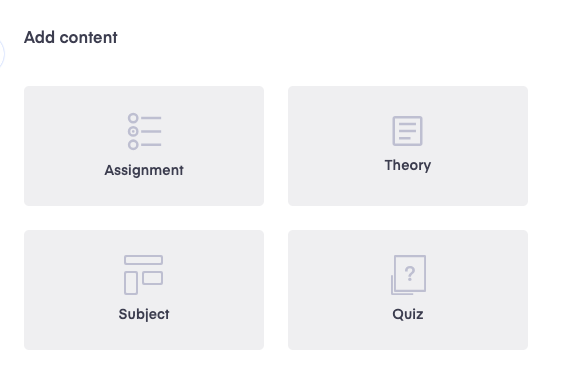Click the top bar of Subject icon
Image resolution: width=568 pixels, height=376 pixels.
click(x=143, y=260)
